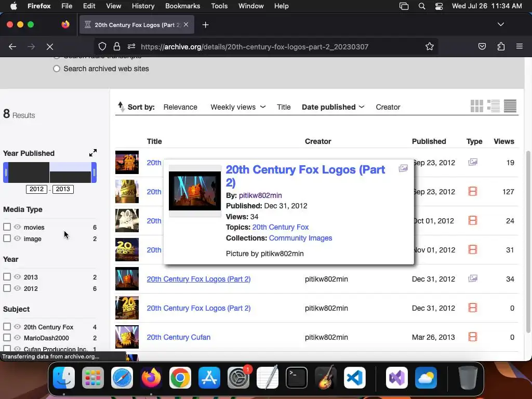
Task: Toggle eye icon for movies filter
Action: coord(17,227)
